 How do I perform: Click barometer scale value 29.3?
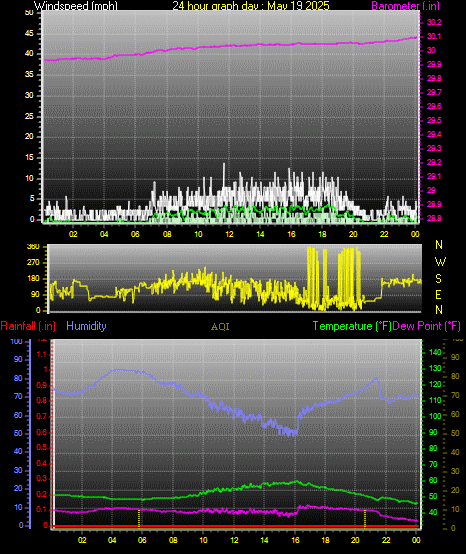(x=434, y=148)
